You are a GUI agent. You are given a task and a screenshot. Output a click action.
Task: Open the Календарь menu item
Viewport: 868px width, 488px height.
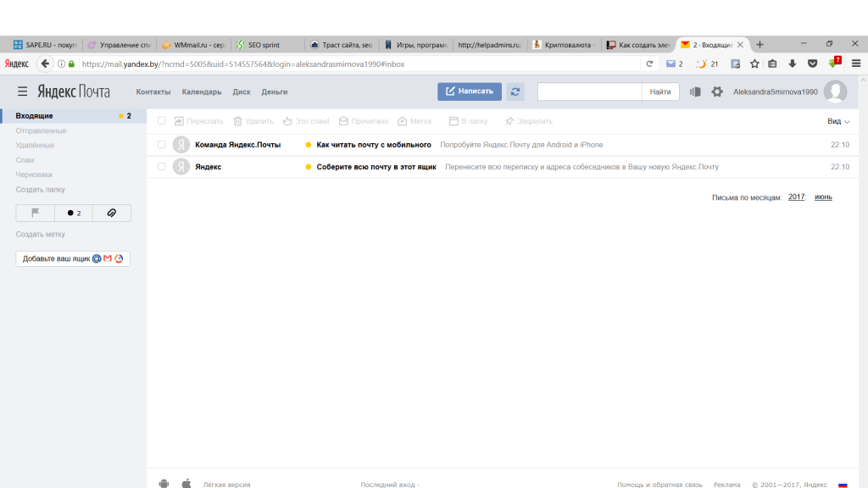pyautogui.click(x=202, y=91)
